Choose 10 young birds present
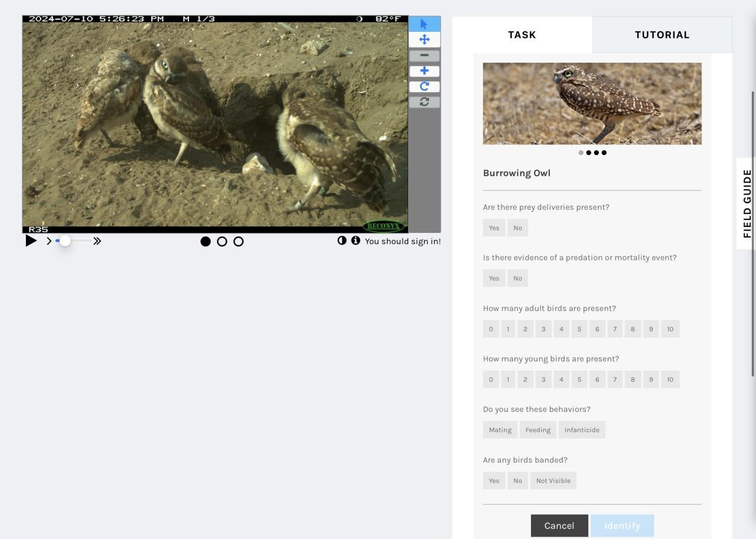 (x=670, y=379)
